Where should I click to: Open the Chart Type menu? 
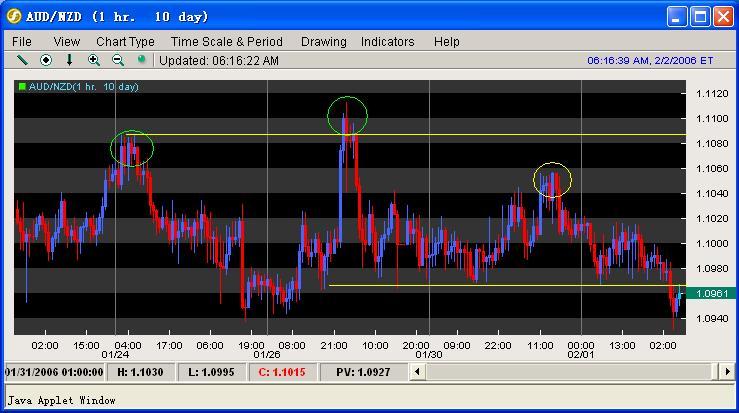coord(125,41)
